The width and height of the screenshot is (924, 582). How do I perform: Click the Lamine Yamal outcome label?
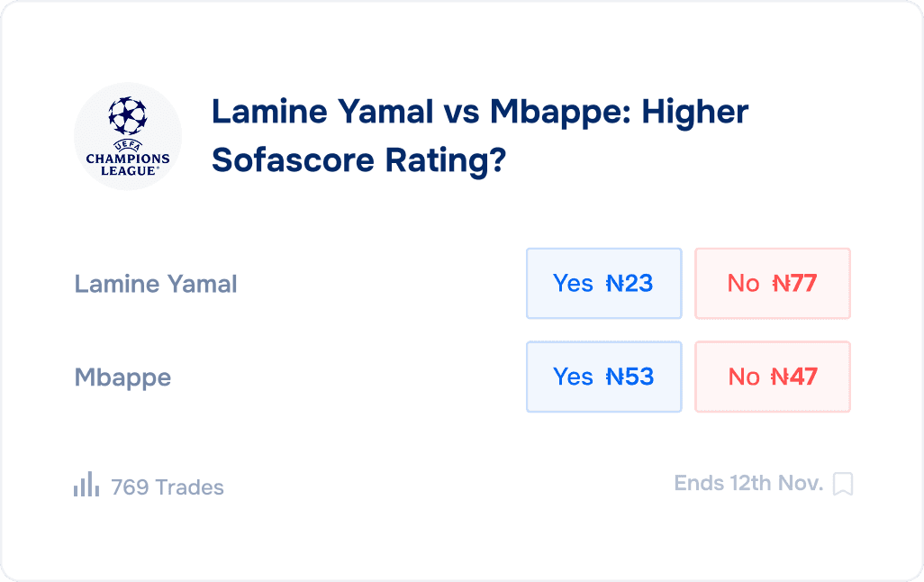(156, 284)
